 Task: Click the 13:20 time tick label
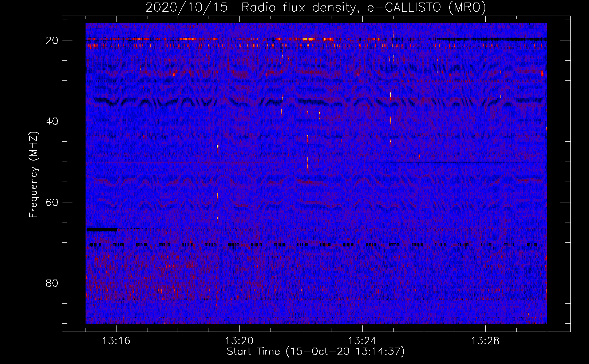(239, 341)
